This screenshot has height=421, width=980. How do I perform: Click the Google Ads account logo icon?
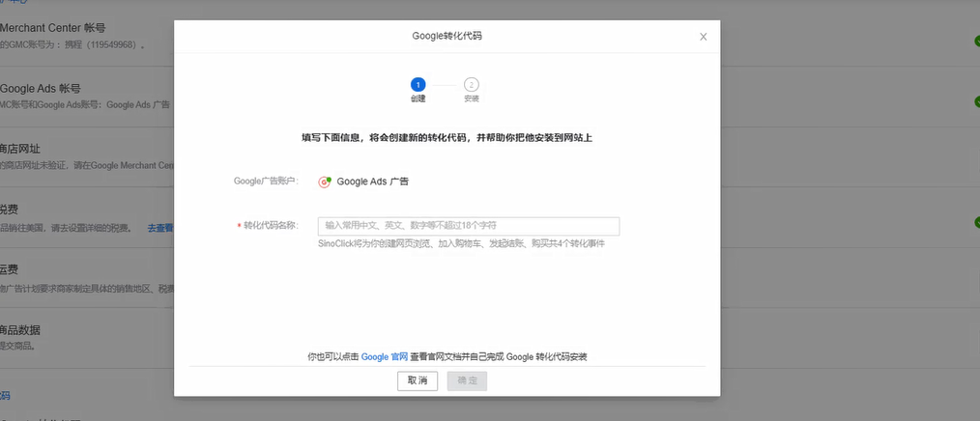click(x=325, y=182)
